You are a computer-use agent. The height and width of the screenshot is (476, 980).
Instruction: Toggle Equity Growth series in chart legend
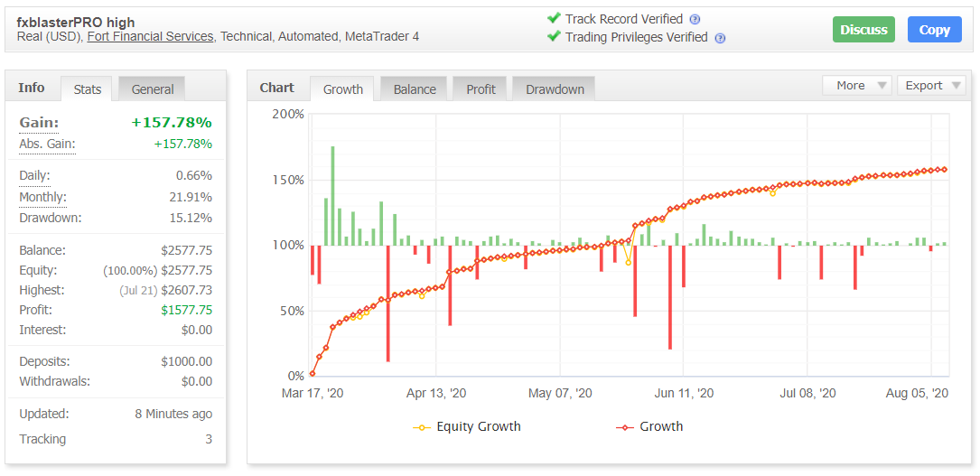(467, 426)
